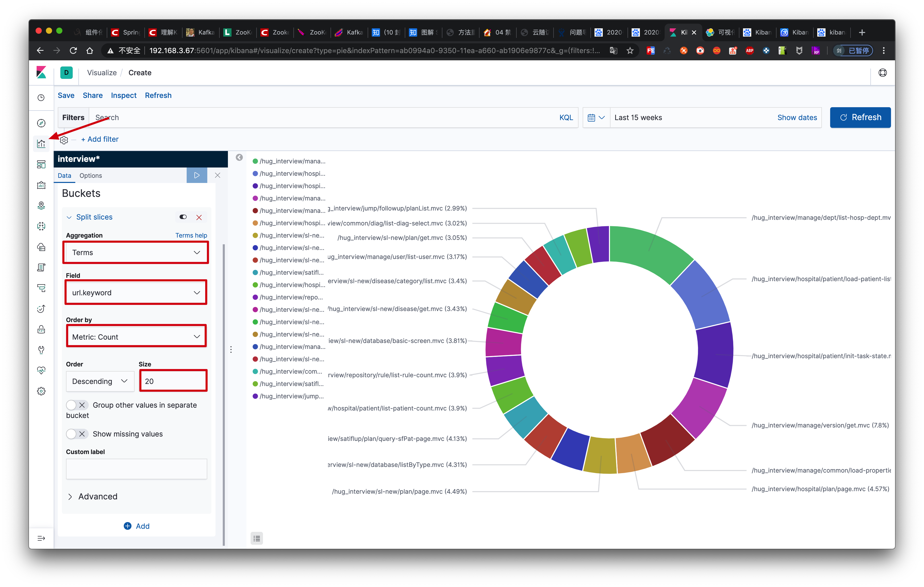Disable the Split slices aggregation toggle
The width and height of the screenshot is (924, 587).
coord(183,217)
